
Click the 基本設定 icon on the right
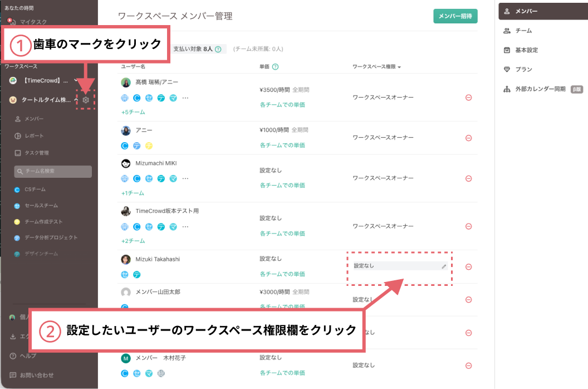point(508,50)
